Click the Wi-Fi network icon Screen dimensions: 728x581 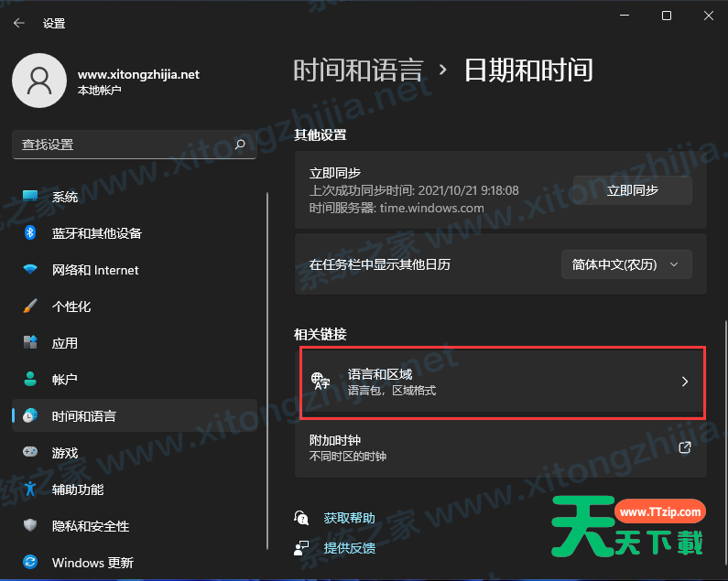tap(30, 269)
